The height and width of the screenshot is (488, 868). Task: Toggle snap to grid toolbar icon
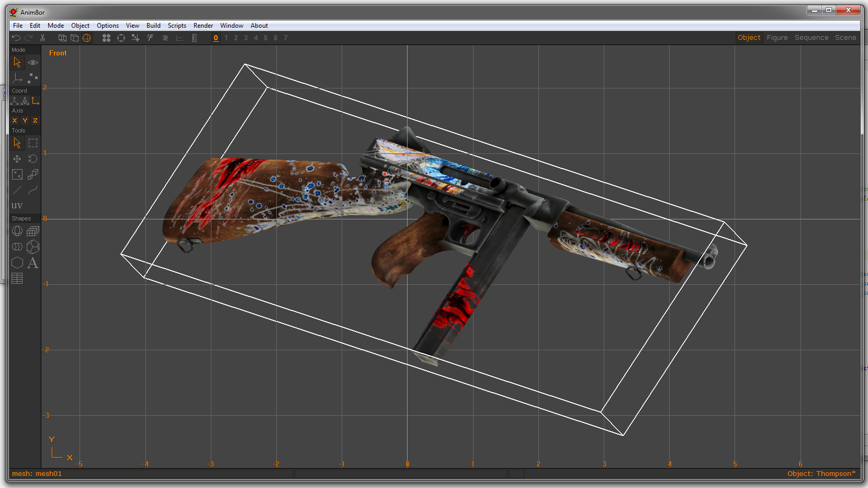tap(136, 38)
